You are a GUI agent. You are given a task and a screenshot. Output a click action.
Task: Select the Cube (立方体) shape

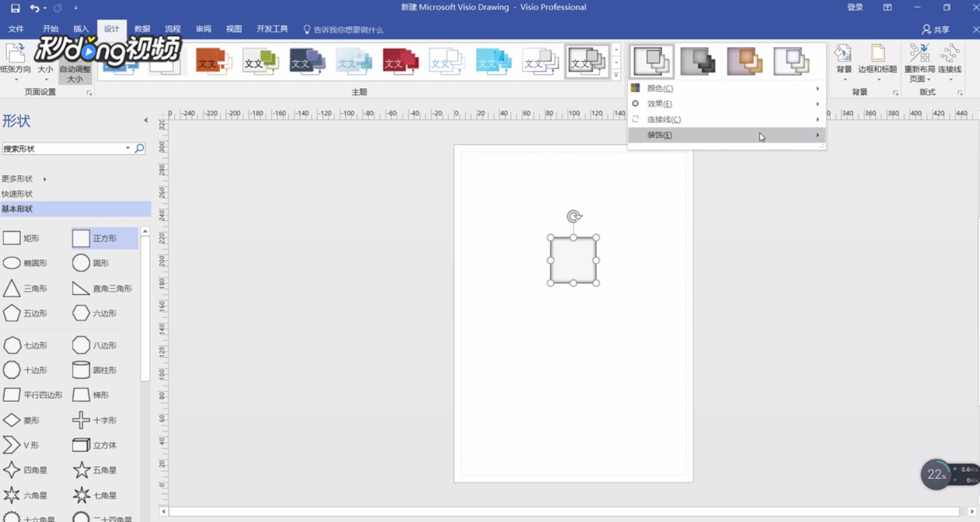(95, 445)
